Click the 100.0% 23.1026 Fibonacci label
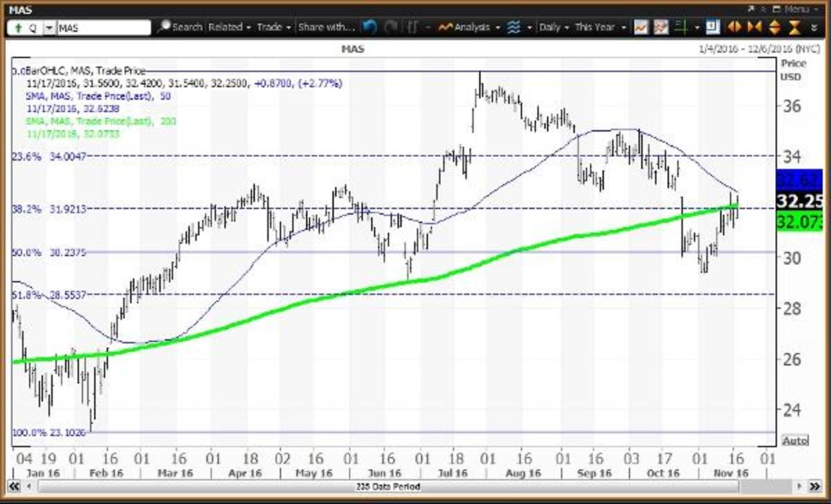The image size is (831, 504). point(48,433)
